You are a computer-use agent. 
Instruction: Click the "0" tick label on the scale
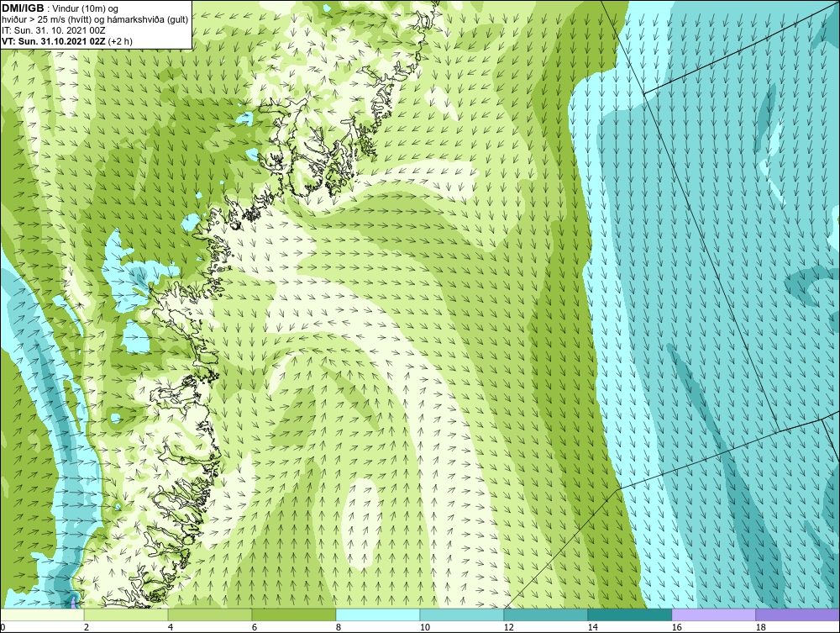tap(3, 627)
